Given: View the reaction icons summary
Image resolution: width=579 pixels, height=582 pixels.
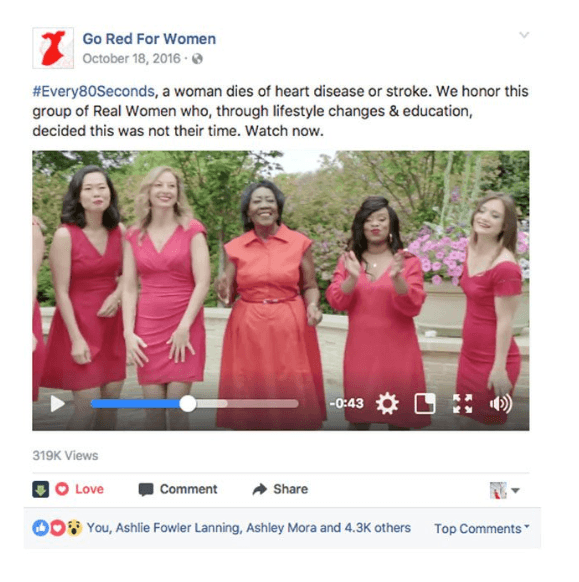Looking at the screenshot, I should coord(57,528).
